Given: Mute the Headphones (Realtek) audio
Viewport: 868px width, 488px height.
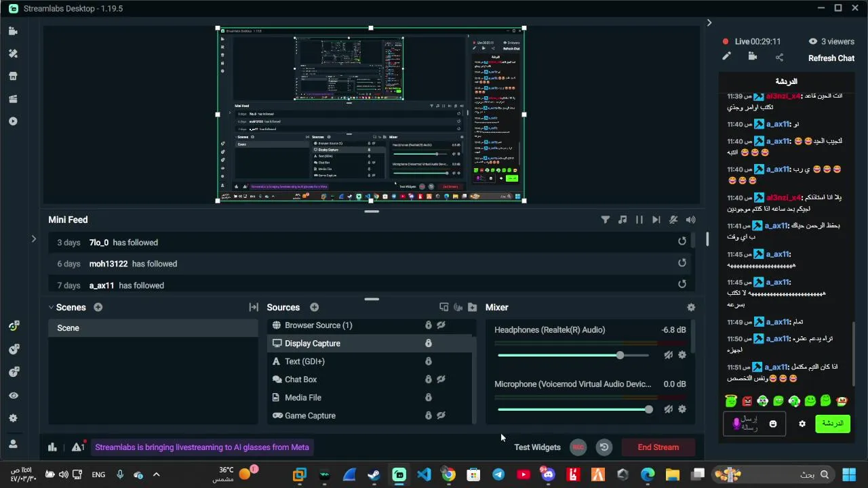Looking at the screenshot, I should coord(669,355).
